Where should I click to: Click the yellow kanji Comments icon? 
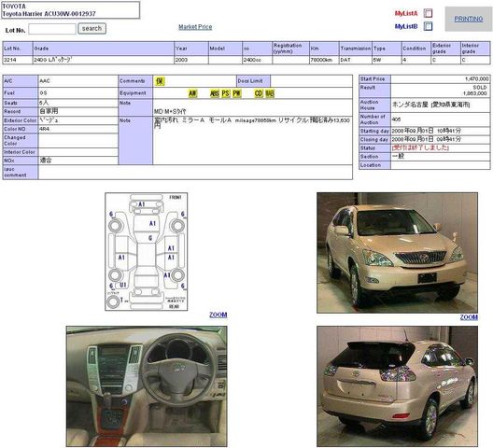(x=160, y=81)
